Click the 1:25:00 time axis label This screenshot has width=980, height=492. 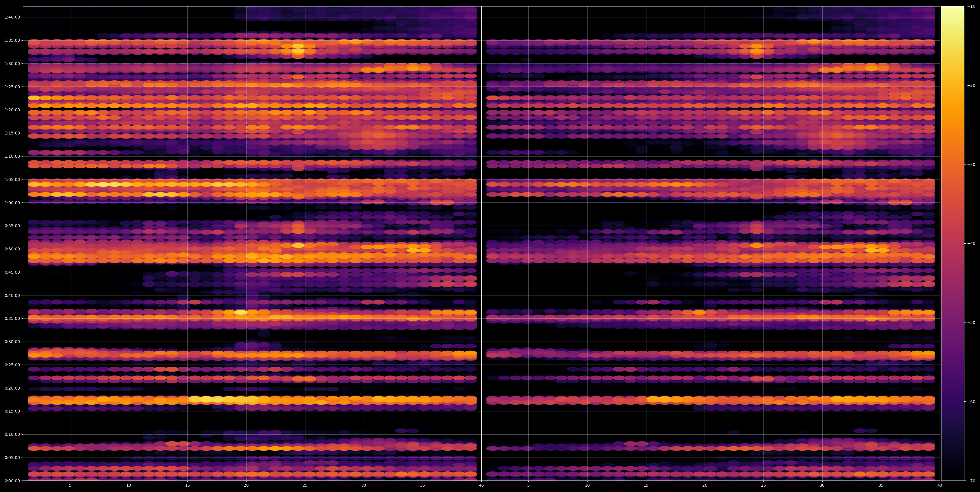(x=12, y=87)
